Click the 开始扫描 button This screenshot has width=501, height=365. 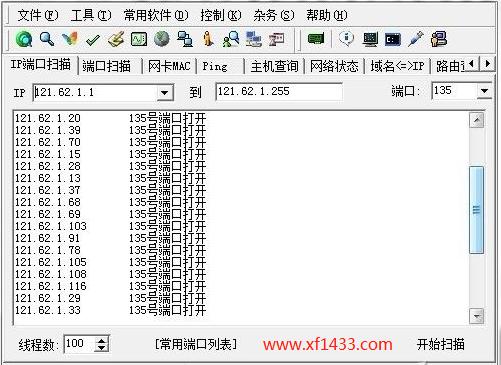440,344
